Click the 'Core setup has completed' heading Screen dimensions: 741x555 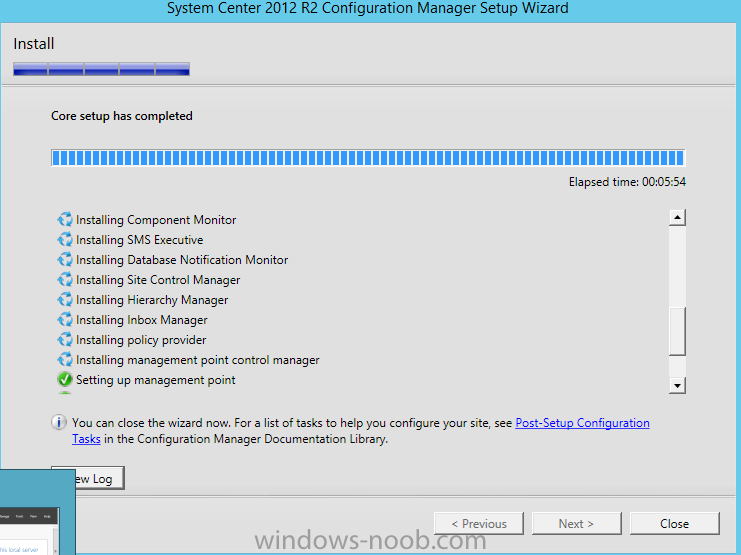(121, 116)
